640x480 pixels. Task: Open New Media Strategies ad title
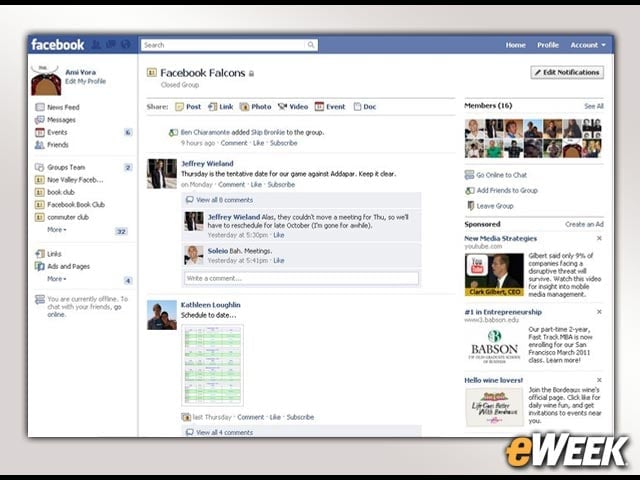(500, 239)
